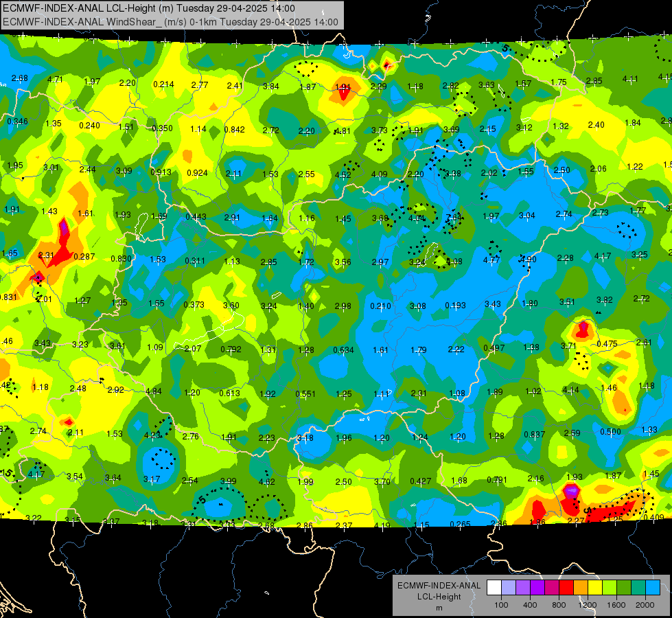
Task: Click the grid value 4.71
Action: point(55,80)
